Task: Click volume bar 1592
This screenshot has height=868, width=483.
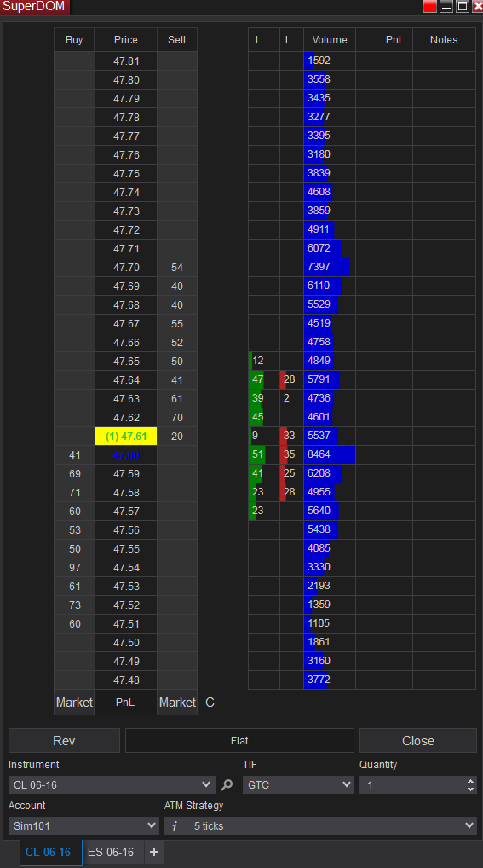Action: (330, 61)
